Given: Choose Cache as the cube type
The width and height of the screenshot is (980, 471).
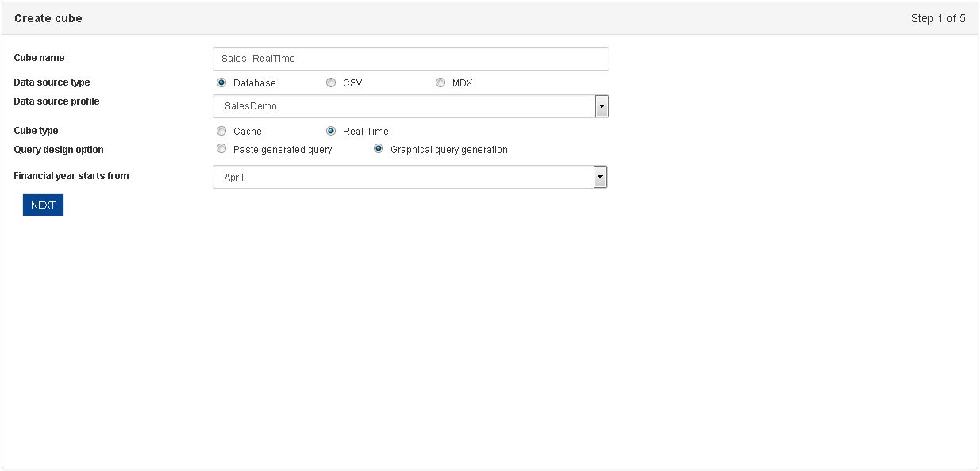Looking at the screenshot, I should coord(221,131).
